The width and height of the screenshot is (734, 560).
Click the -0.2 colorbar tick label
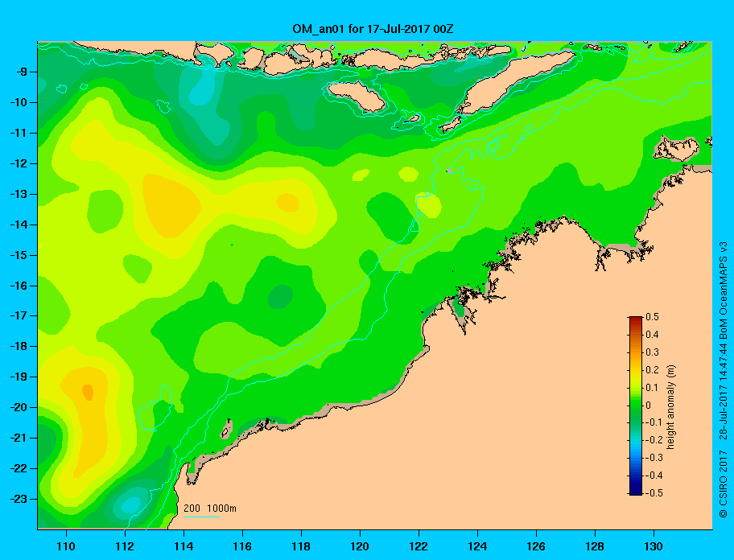pyautogui.click(x=654, y=440)
